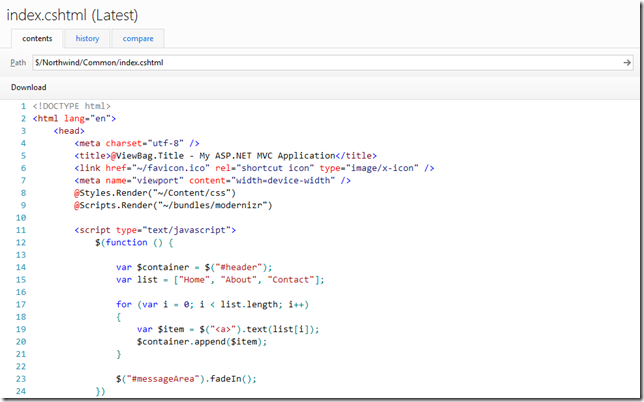Click the @ViewBag.Title title line
Screen dimensions: 644x402
pyautogui.click(x=225, y=156)
